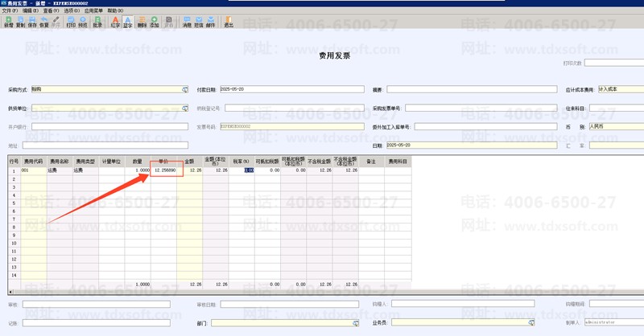
Task: Click the 费用名称 column header
Action: [x=60, y=162]
